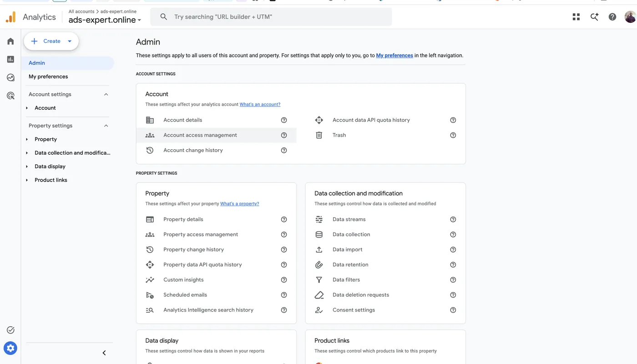Click the checkmark circle icon above the gear
The width and height of the screenshot is (637, 364).
click(10, 330)
